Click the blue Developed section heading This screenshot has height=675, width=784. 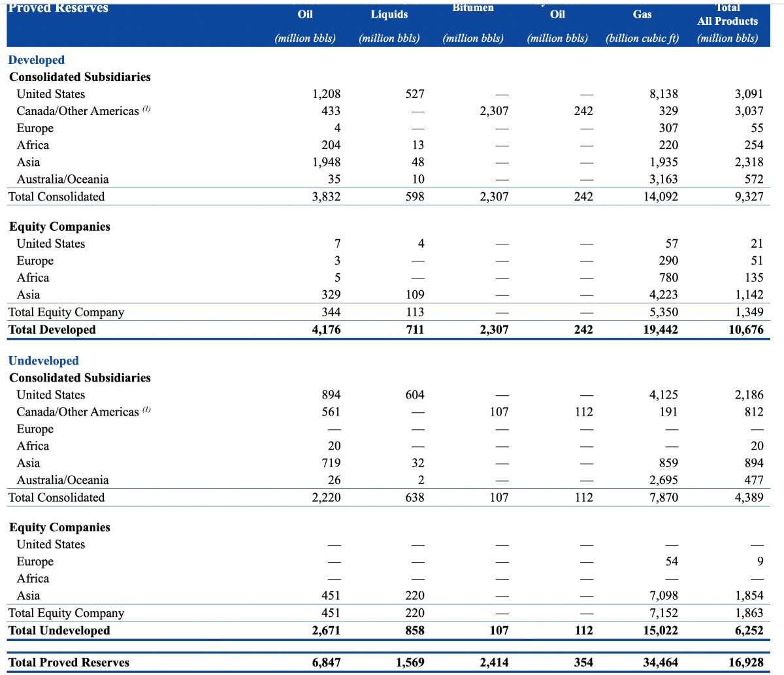click(36, 60)
